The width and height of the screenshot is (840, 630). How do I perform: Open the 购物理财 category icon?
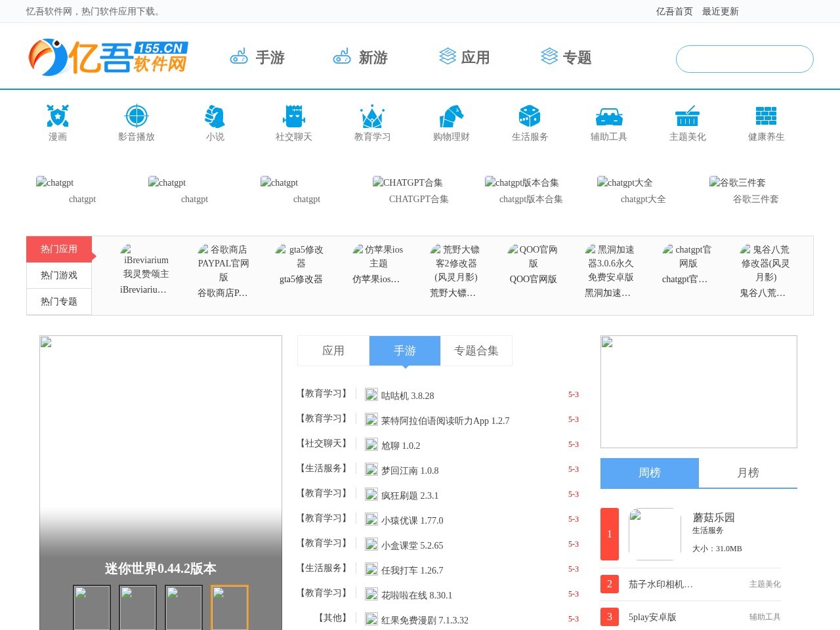coord(451,116)
